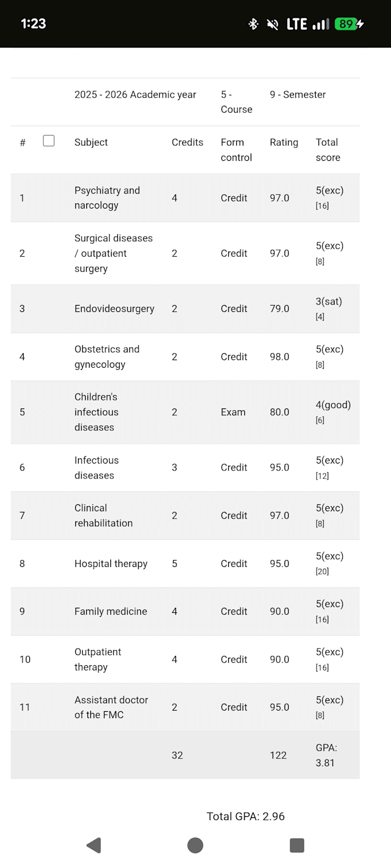The image size is (391, 868).
Task: Select the Hospital therapy row
Action: click(x=185, y=564)
